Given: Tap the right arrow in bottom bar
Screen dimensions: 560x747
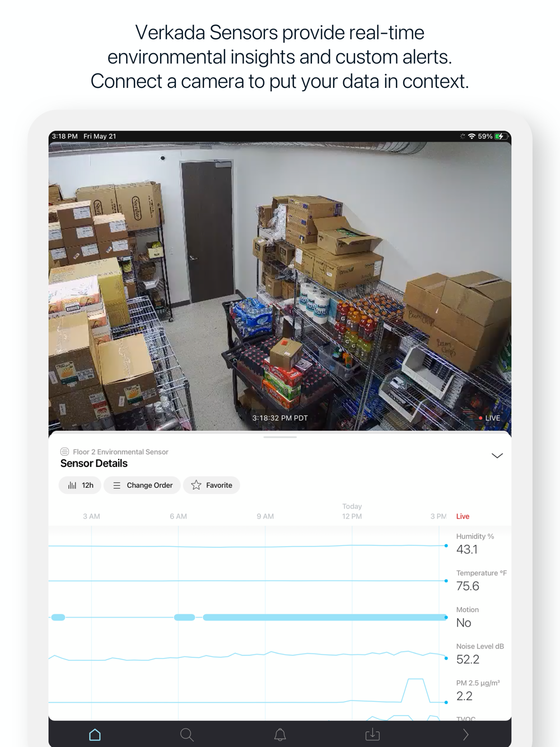Looking at the screenshot, I should click(465, 735).
